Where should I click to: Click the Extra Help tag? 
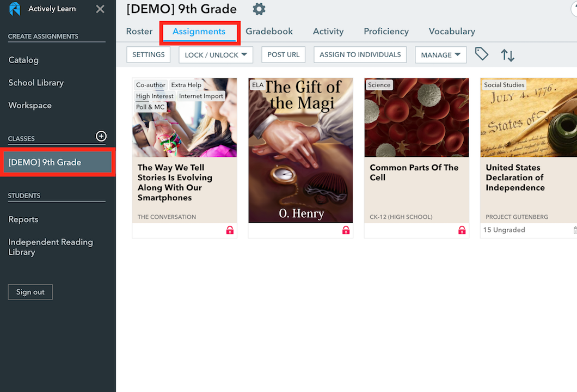pyautogui.click(x=186, y=84)
